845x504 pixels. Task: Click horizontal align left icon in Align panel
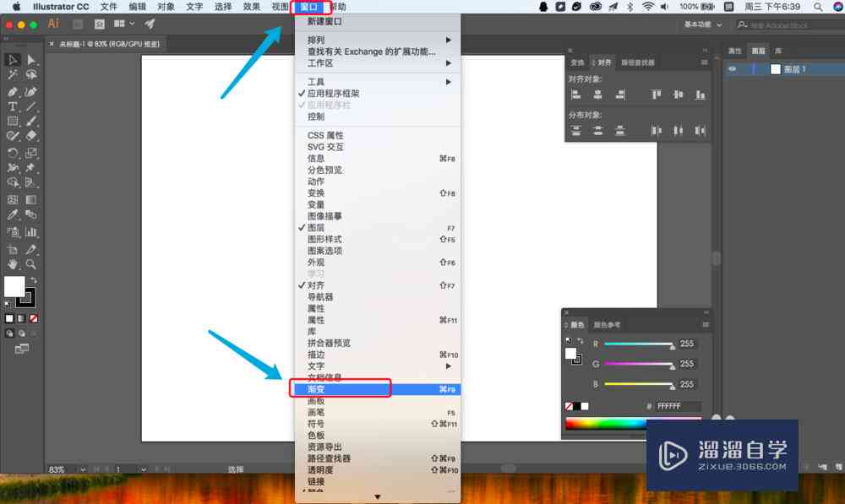coord(575,95)
